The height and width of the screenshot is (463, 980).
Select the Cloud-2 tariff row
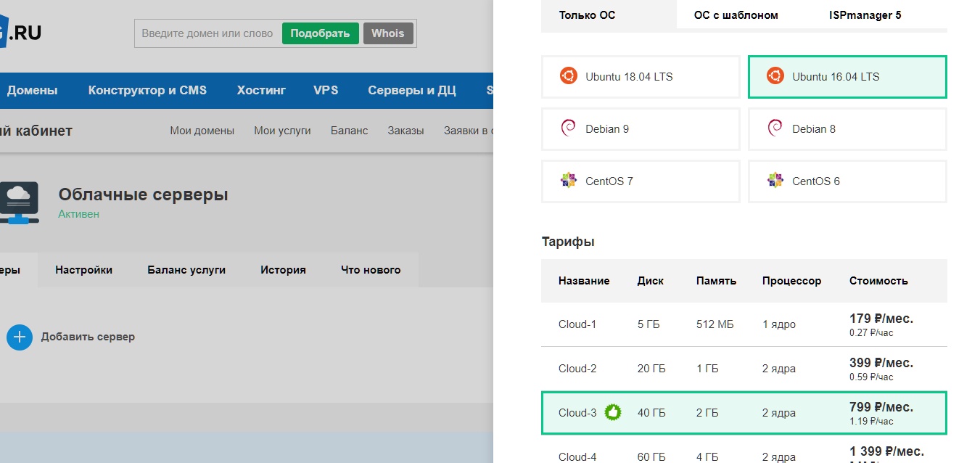tap(744, 369)
